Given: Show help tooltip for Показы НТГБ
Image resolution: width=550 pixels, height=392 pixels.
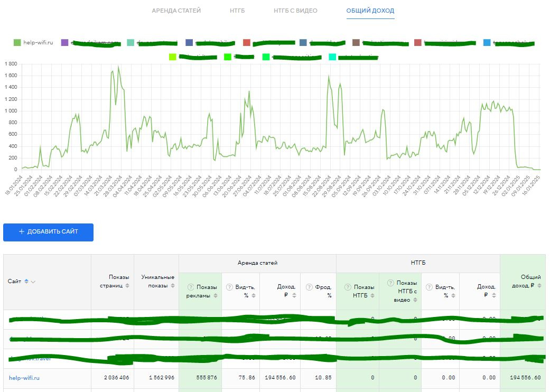Looking at the screenshot, I should 348,287.
